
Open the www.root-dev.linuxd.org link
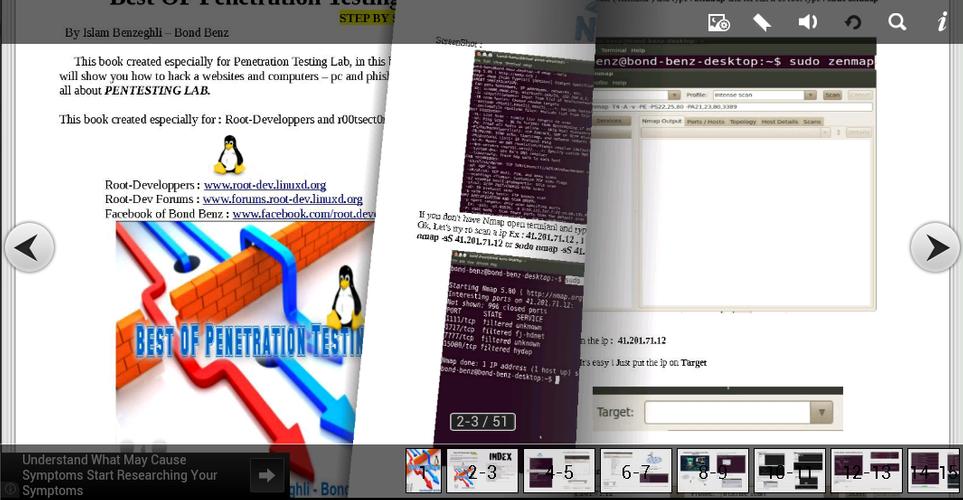tap(265, 185)
